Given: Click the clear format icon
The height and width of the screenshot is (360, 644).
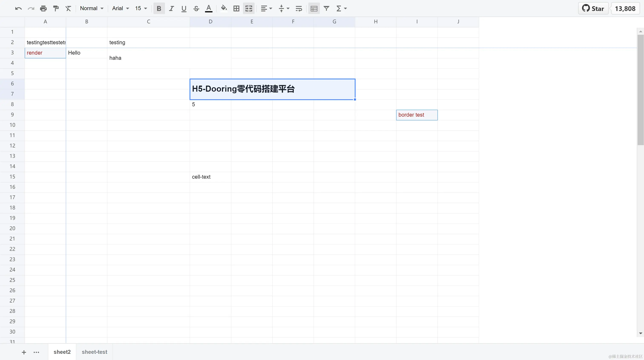Looking at the screenshot, I should (68, 9).
